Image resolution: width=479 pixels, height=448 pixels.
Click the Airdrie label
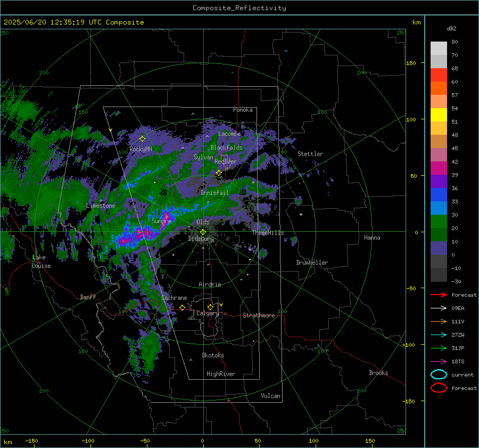210,284
